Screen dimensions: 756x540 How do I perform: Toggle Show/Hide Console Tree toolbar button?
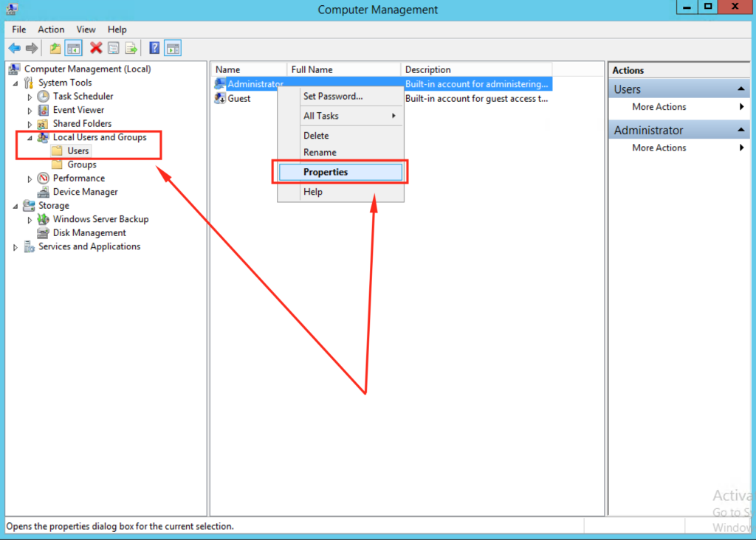73,49
